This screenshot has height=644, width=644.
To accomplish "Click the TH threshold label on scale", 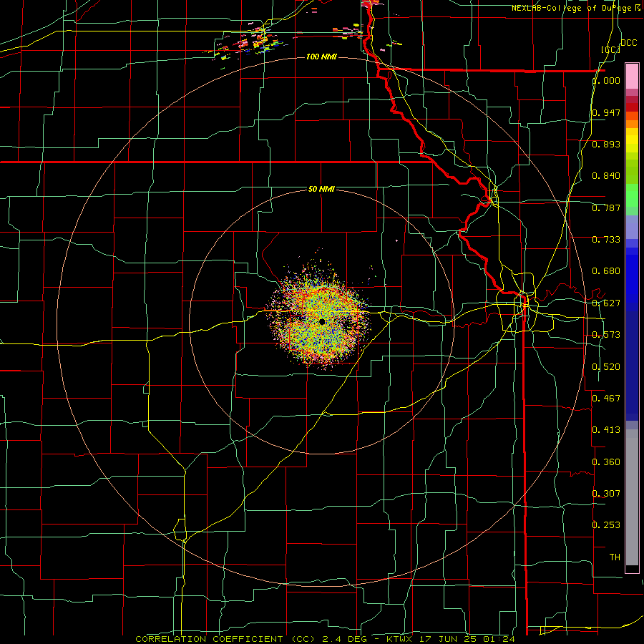I will coord(615,557).
